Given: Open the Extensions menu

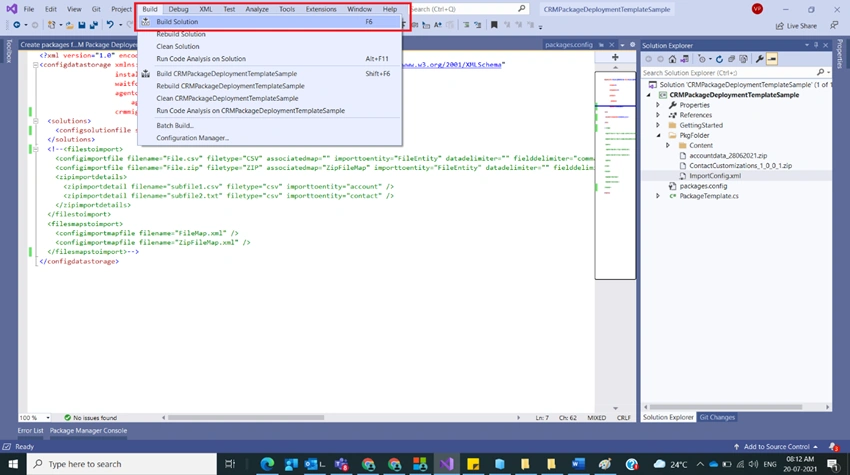Looking at the screenshot, I should [x=321, y=9].
